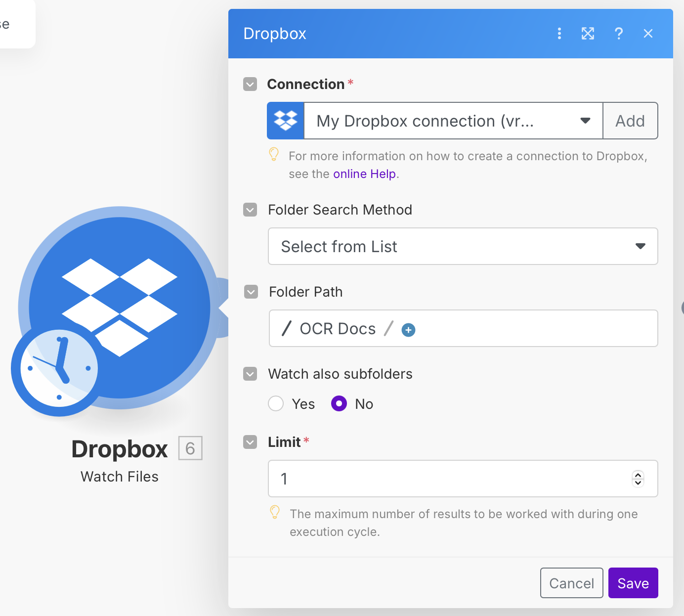Click the module number badge 6

190,448
